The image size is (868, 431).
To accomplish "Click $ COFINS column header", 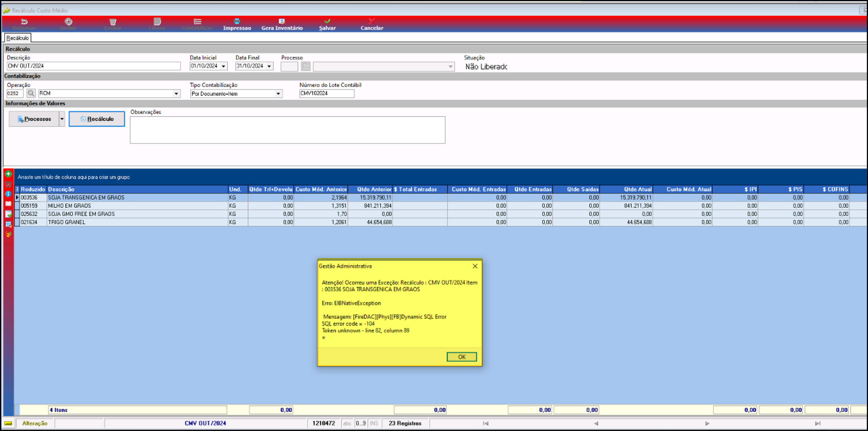I will click(x=826, y=189).
